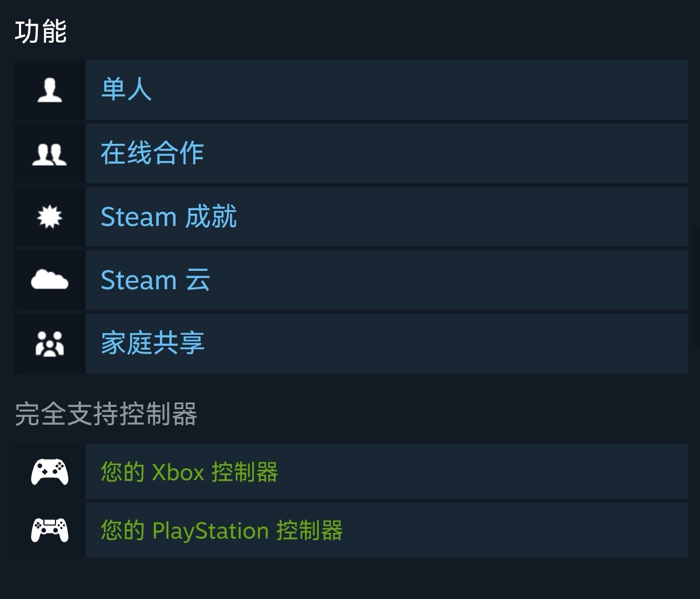This screenshot has width=700, height=599.
Task: Open the 在线合作 feature link
Action: click(x=152, y=153)
